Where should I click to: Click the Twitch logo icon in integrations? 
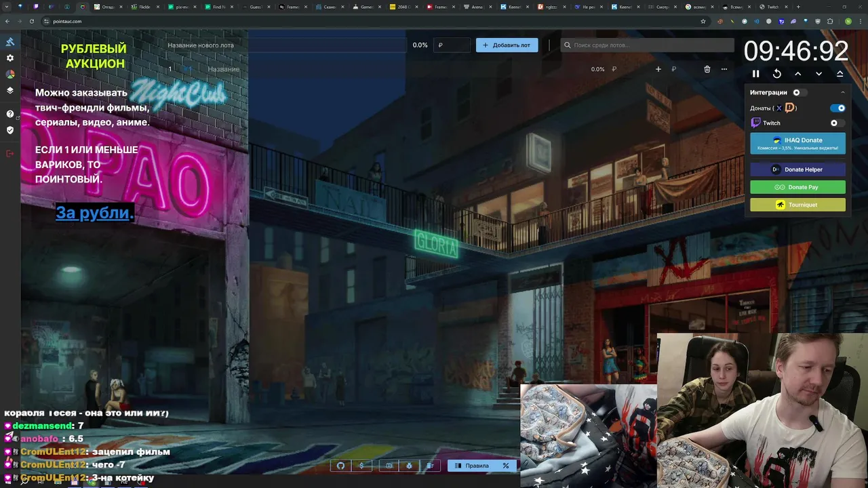[x=755, y=123]
